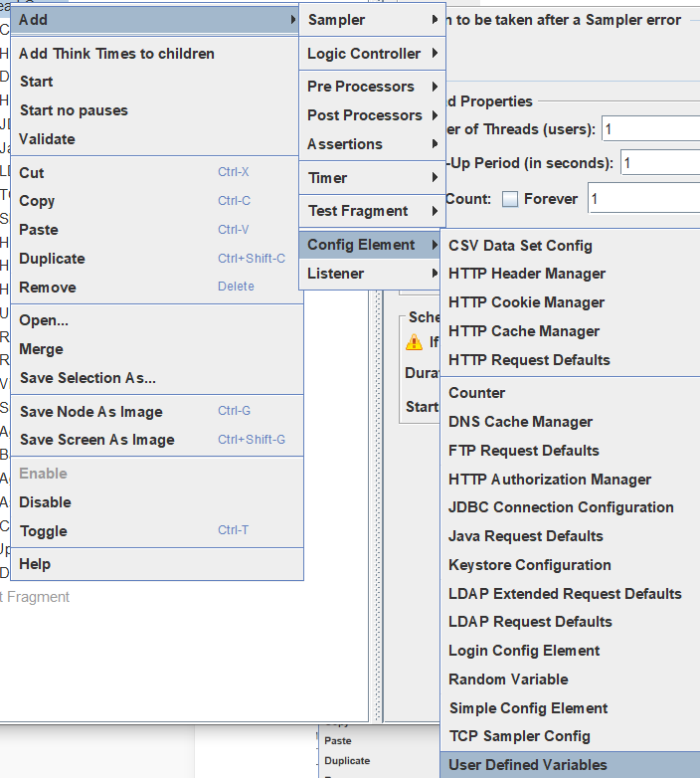This screenshot has width=700, height=778.
Task: Choose Cut from the context menu
Action: (x=157, y=173)
